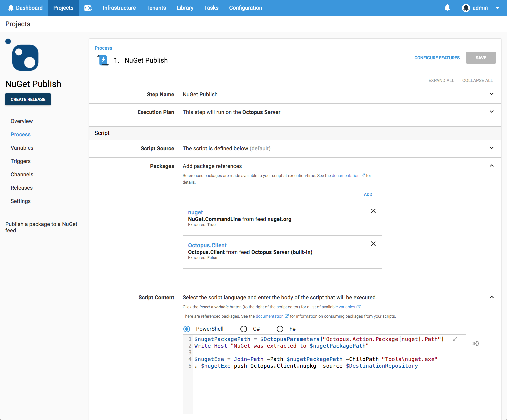
Task: Click the insert a variable #{} icon
Action: pos(475,343)
